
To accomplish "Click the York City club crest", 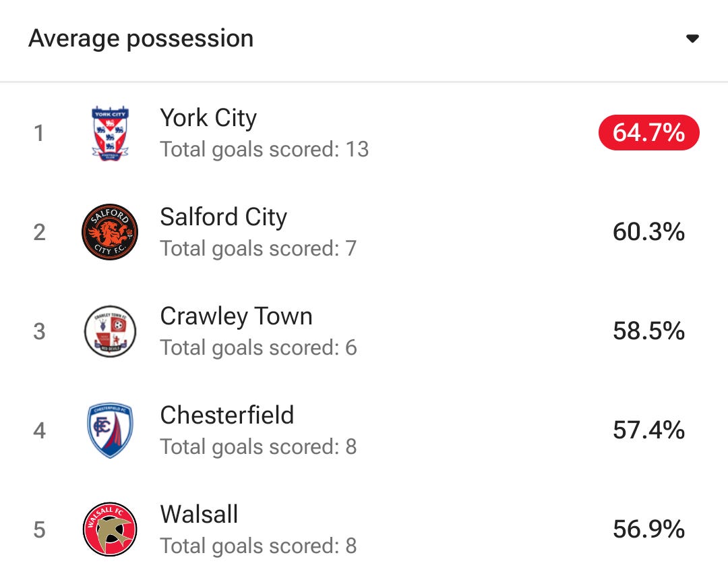I will [x=110, y=134].
